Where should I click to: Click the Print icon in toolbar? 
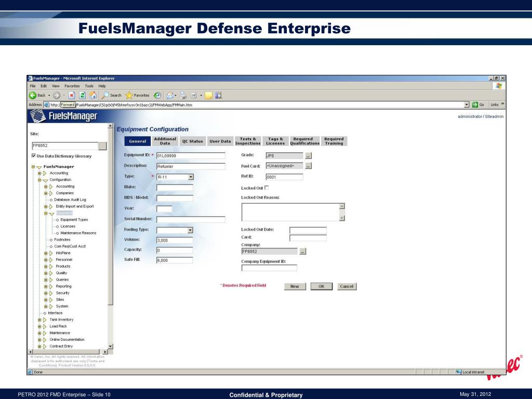[183, 96]
